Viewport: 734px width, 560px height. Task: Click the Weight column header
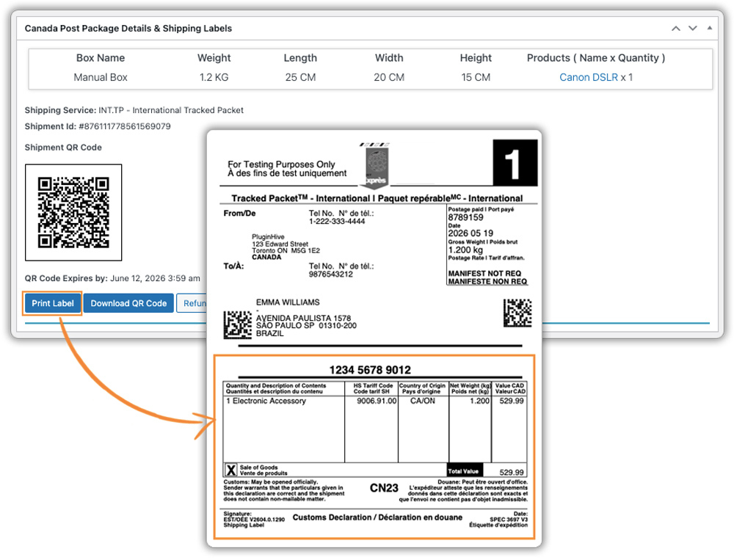click(214, 58)
